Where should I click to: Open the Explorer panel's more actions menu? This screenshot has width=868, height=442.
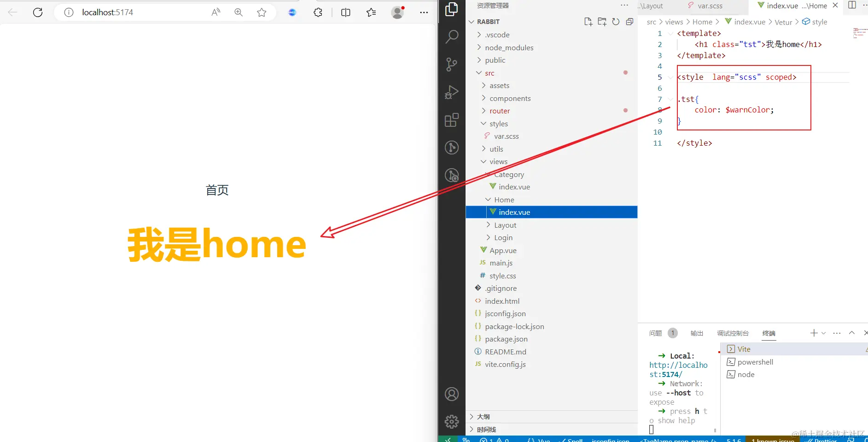coord(624,6)
